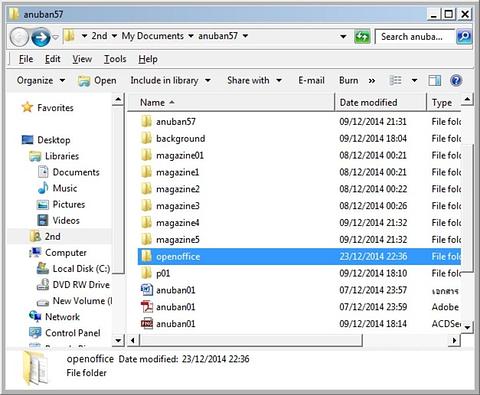Open the recent pages dropdown arrow
Image resolution: width=480 pixels, height=395 pixels.
(56, 37)
